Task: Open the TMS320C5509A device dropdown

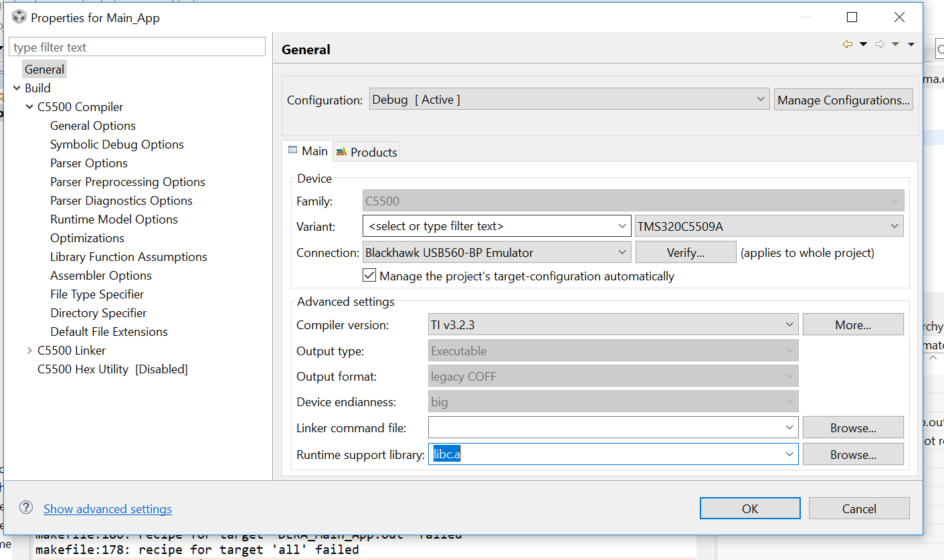Action: point(769,226)
